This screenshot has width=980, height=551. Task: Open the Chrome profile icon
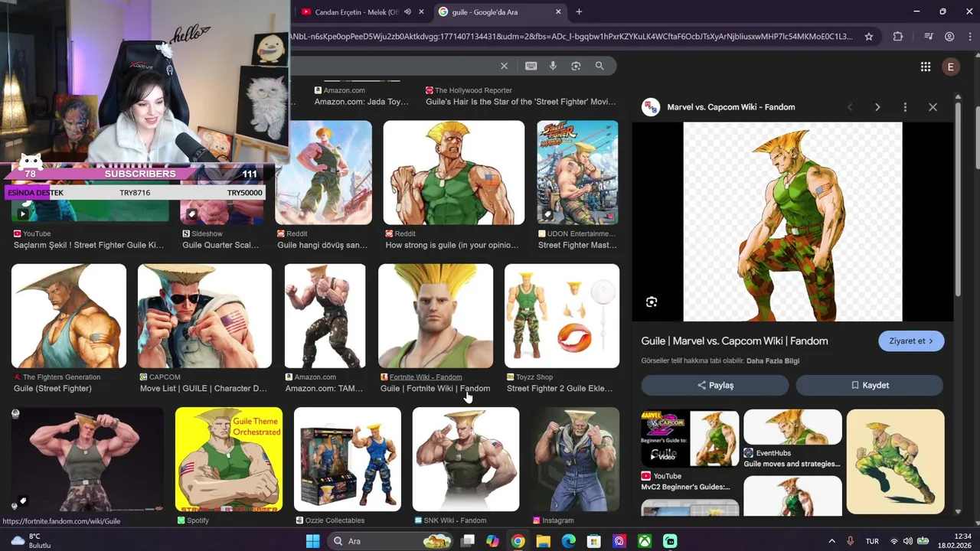click(x=949, y=36)
